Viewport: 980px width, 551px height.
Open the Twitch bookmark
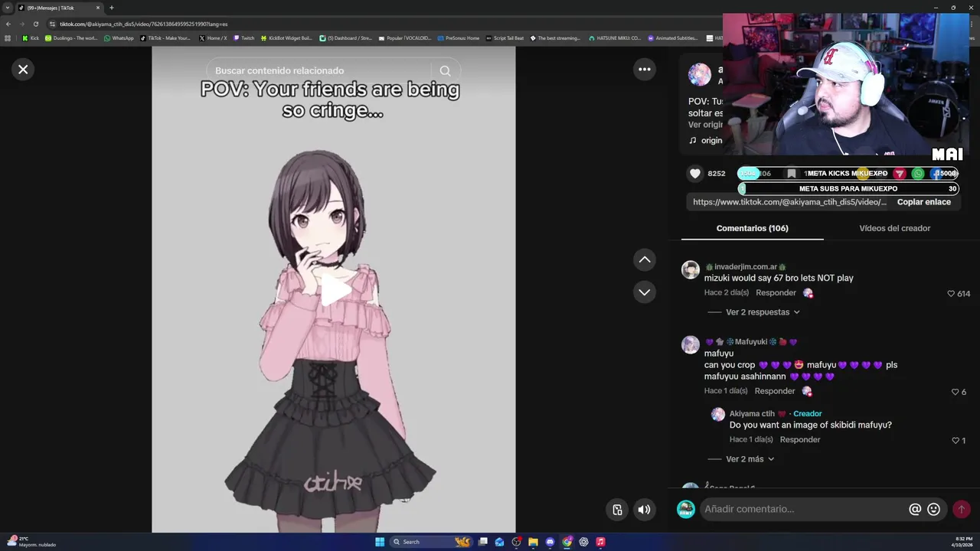[243, 37]
